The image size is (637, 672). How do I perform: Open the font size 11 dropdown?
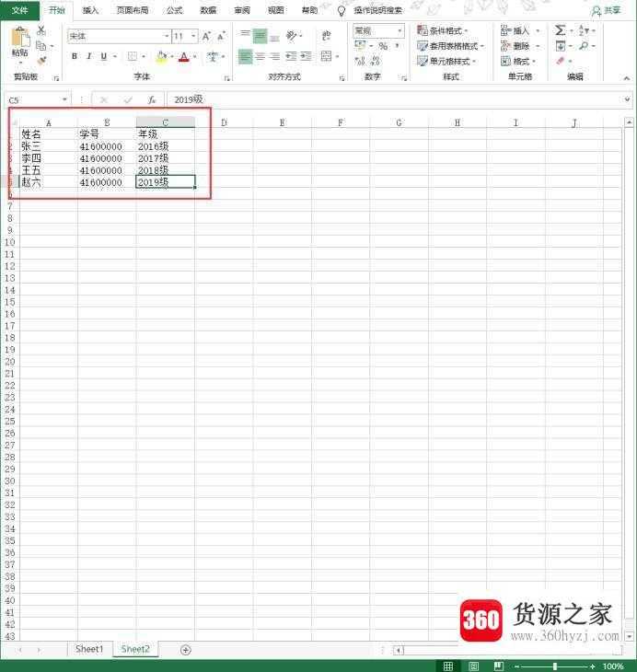193,37
